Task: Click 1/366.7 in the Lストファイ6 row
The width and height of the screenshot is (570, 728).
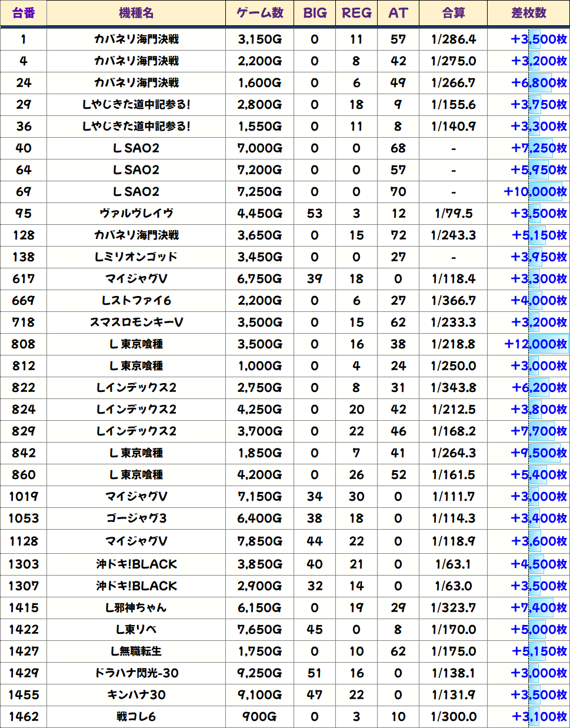Action: tap(454, 301)
